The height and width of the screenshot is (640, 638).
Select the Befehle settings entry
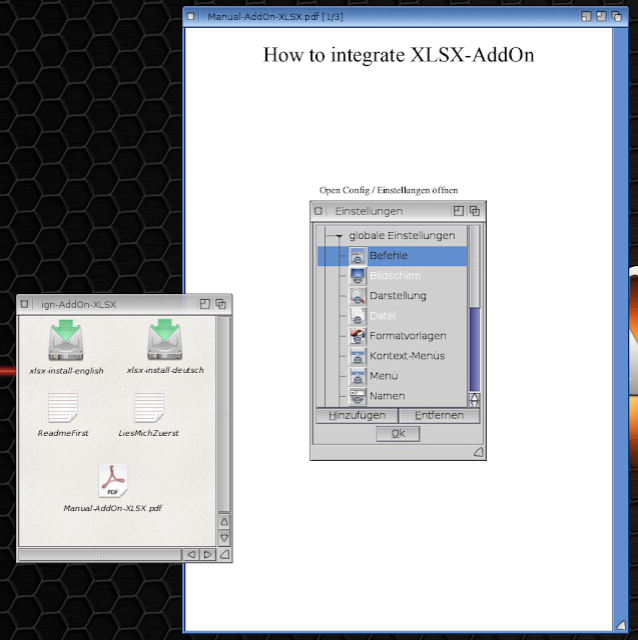(388, 256)
